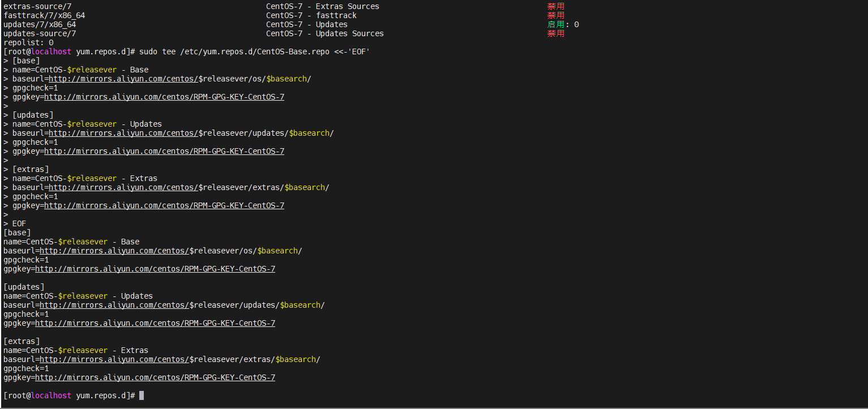The image size is (868, 409).
Task: Click the echoed updates gpgkey URL
Action: pos(155,322)
